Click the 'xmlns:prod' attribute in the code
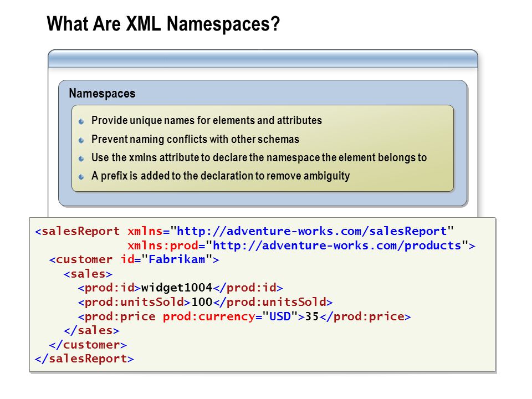The image size is (532, 399). (x=163, y=245)
